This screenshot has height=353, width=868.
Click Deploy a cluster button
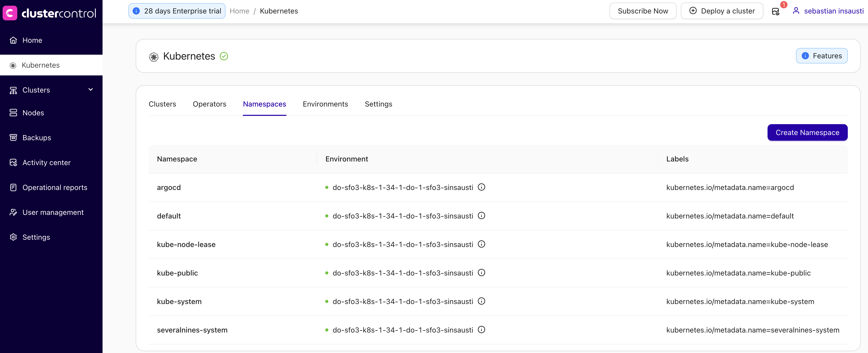[x=722, y=11]
